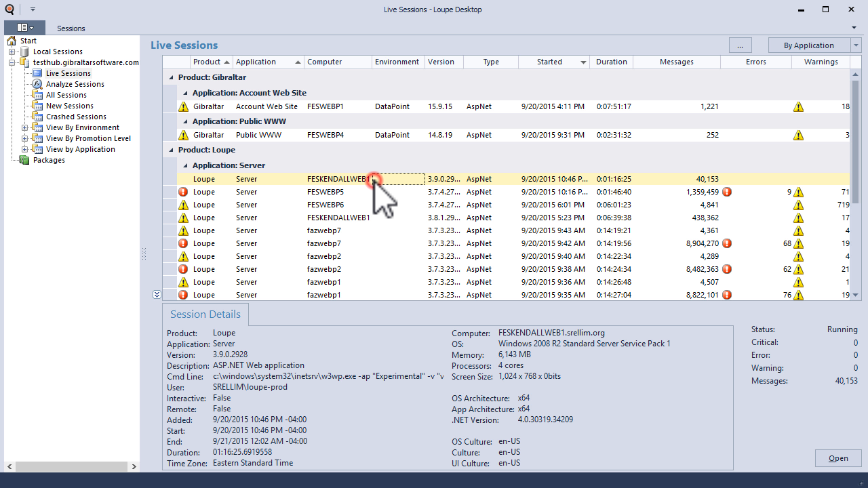This screenshot has height=488, width=868.
Task: Click warning icon in 8,482,363 messages row
Action: 799,269
